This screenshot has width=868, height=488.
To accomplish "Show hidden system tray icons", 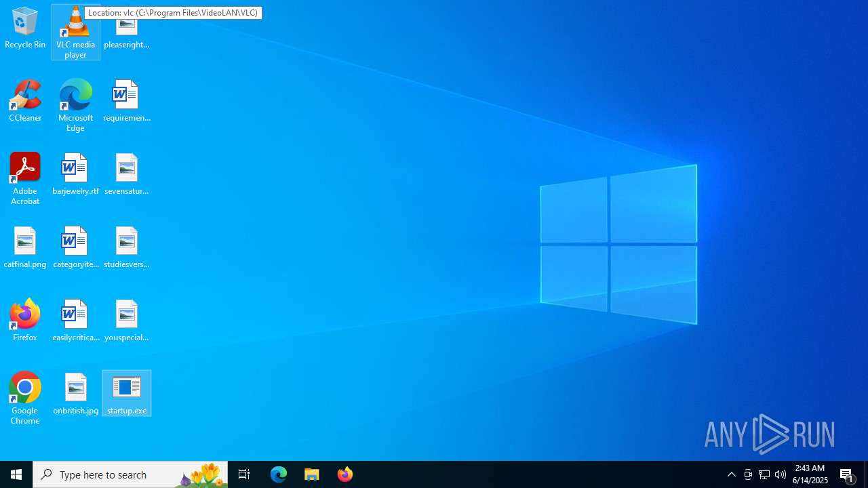I will point(732,474).
